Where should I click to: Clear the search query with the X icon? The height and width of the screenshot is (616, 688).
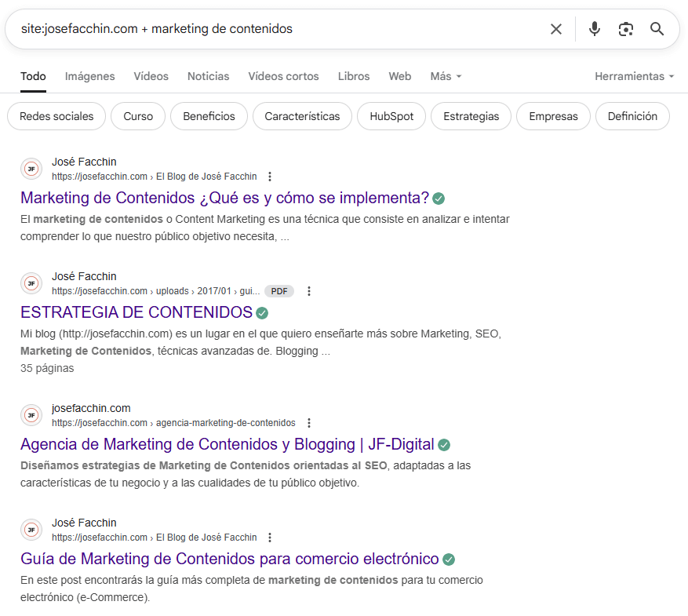click(556, 29)
